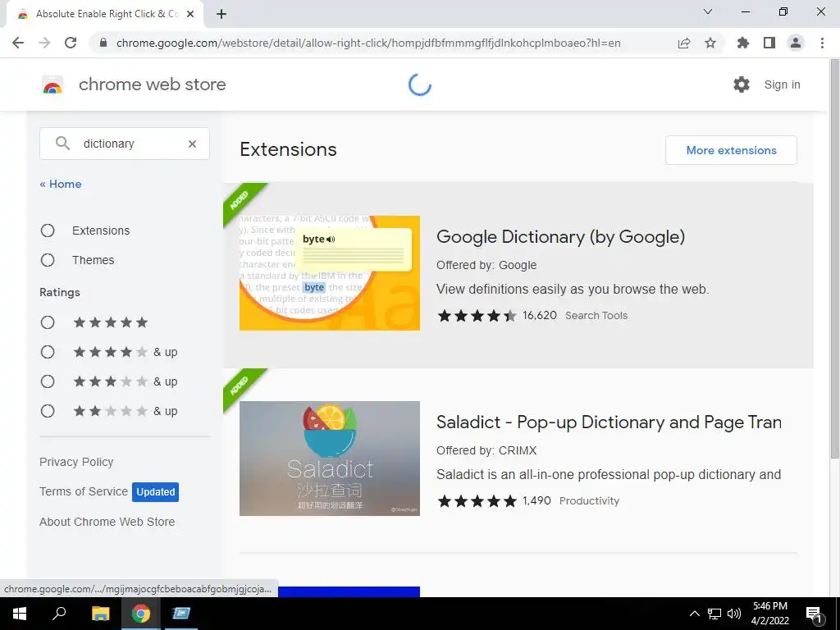Click the Chrome Web Store rainbow logo
840x630 pixels.
(x=52, y=84)
